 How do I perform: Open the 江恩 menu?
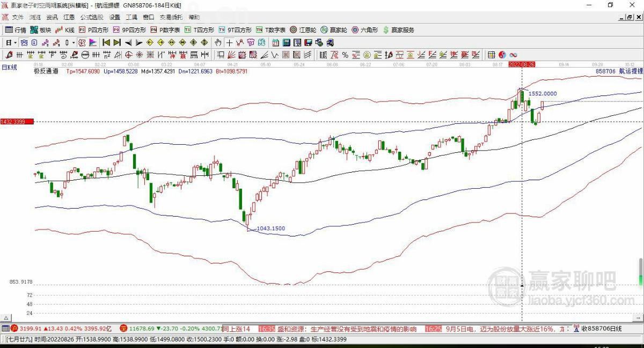pos(69,18)
